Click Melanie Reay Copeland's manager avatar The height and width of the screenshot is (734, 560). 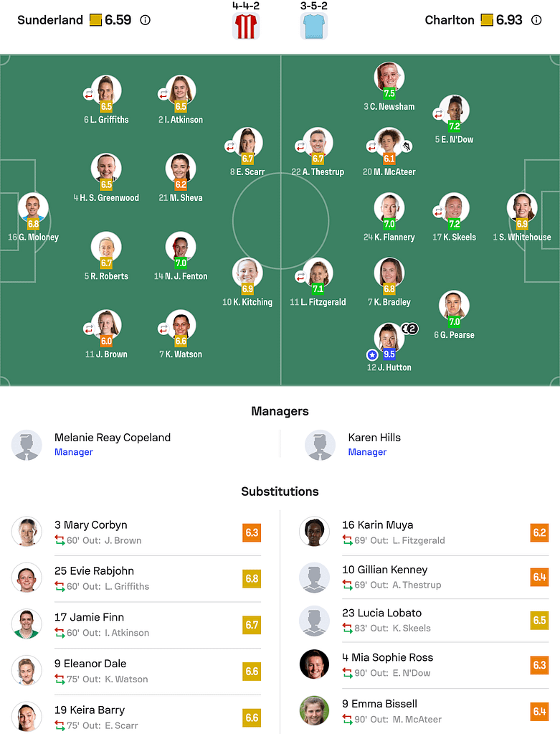pyautogui.click(x=27, y=445)
